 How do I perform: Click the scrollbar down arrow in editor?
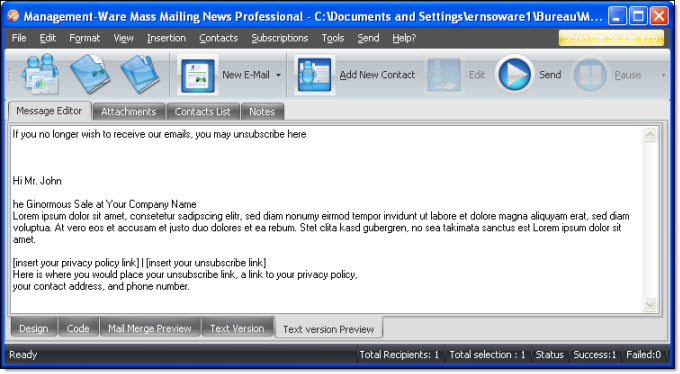click(x=650, y=305)
